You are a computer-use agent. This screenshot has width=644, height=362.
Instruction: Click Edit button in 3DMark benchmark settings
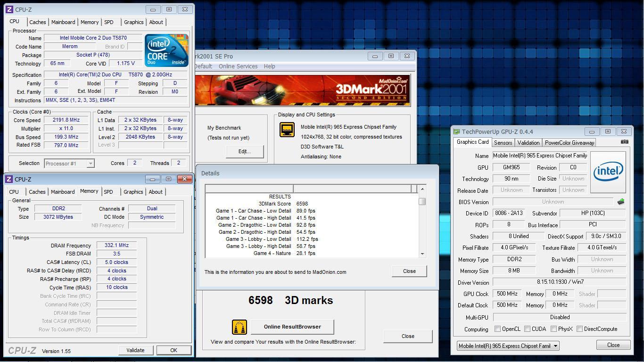[x=244, y=151]
